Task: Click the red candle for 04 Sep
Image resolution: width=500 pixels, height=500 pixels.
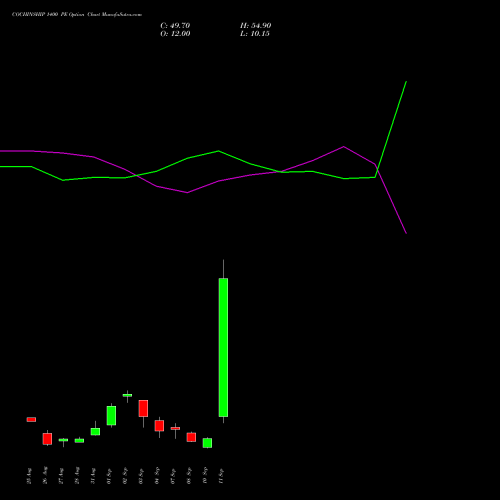Action: click(159, 426)
